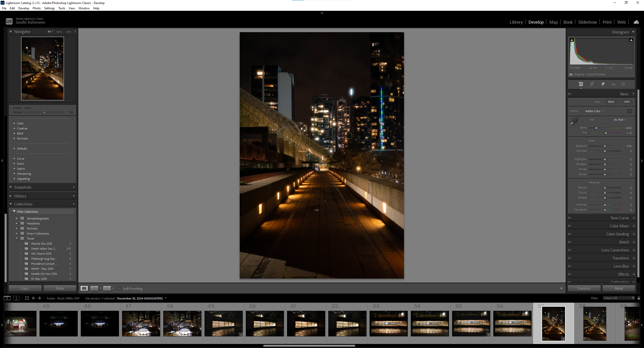Expand the Astrophotography collection set
The height and width of the screenshot is (348, 644).
point(17,219)
